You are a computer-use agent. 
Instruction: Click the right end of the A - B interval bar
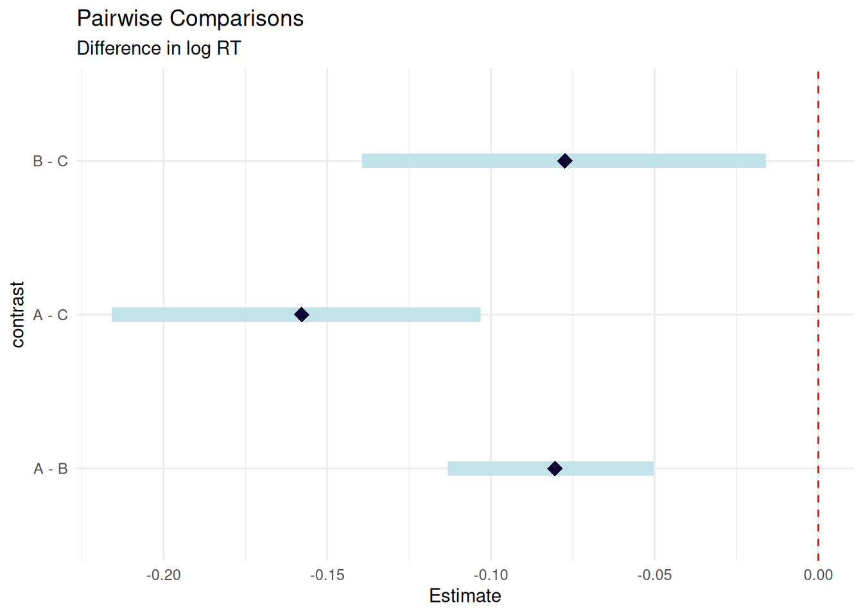pos(652,468)
